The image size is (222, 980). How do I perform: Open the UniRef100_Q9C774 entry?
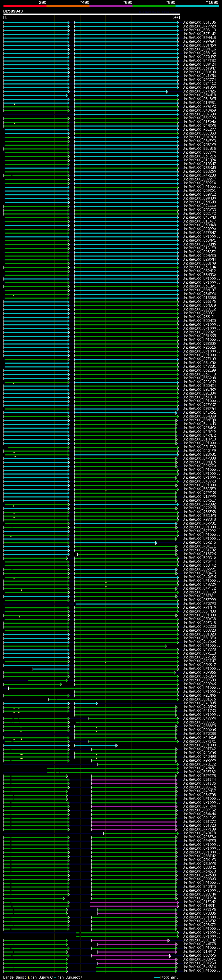pos(199,80)
